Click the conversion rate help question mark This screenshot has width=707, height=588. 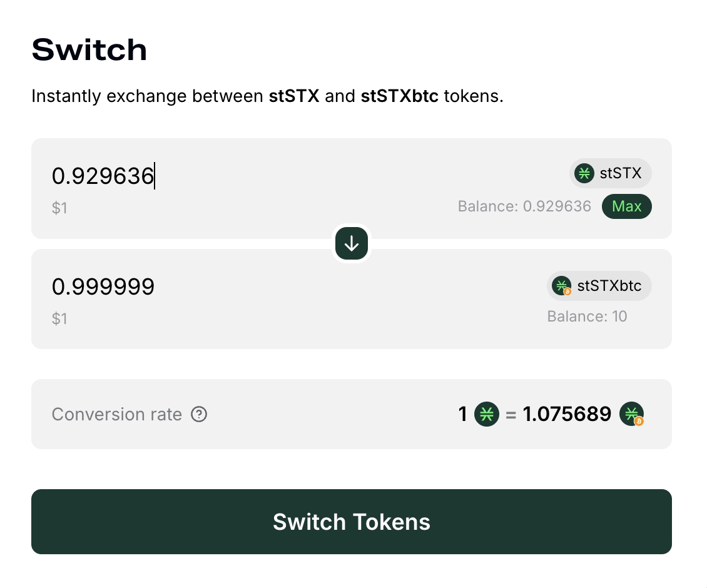point(199,414)
